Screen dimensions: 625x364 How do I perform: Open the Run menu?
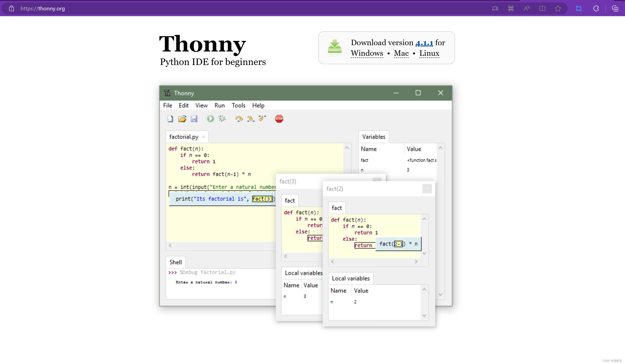coord(220,105)
